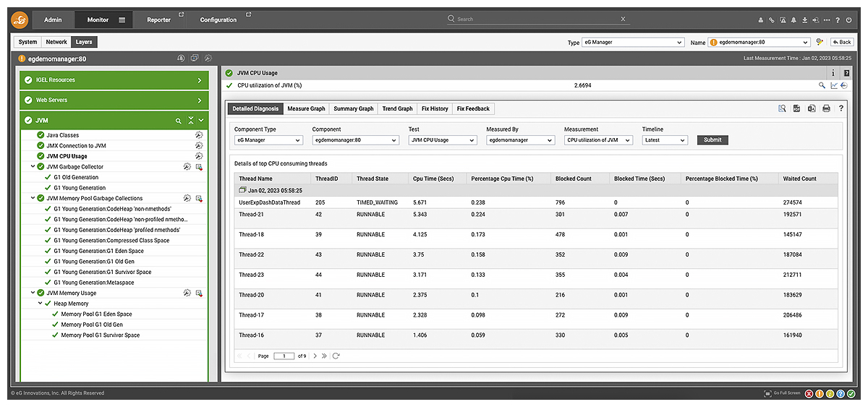Open the Configuration menu
The width and height of the screenshot is (868, 407).
click(218, 20)
